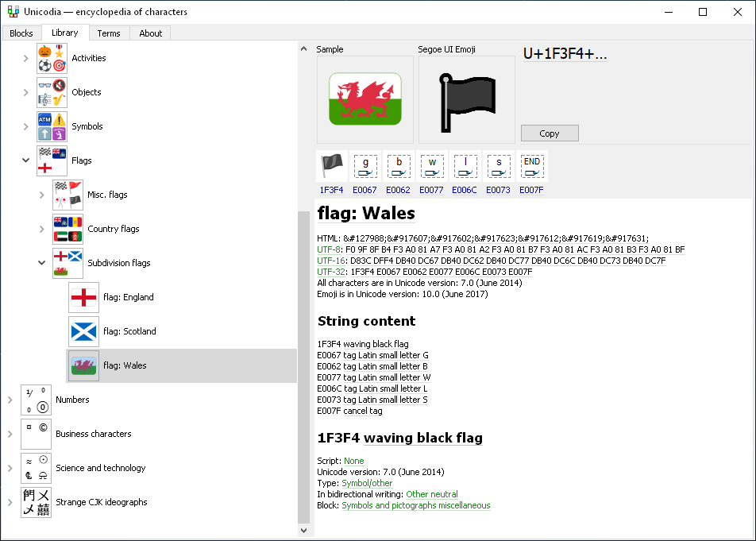Expand the Objects tree node
The height and width of the screenshot is (541, 756).
[26, 93]
